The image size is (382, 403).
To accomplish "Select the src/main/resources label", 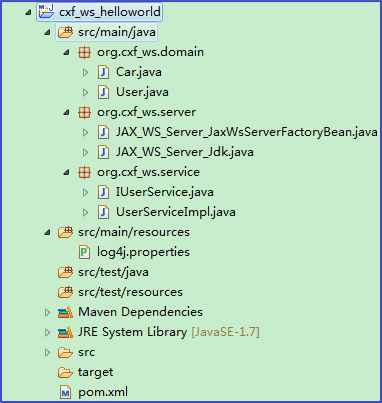I will pyautogui.click(x=134, y=232).
